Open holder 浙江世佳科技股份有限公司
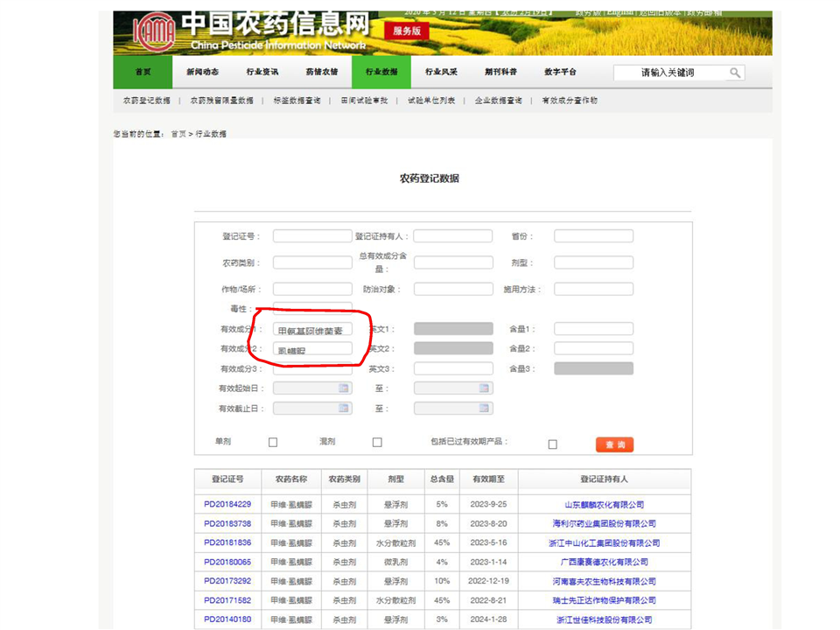Image resolution: width=840 pixels, height=630 pixels. (x=605, y=619)
